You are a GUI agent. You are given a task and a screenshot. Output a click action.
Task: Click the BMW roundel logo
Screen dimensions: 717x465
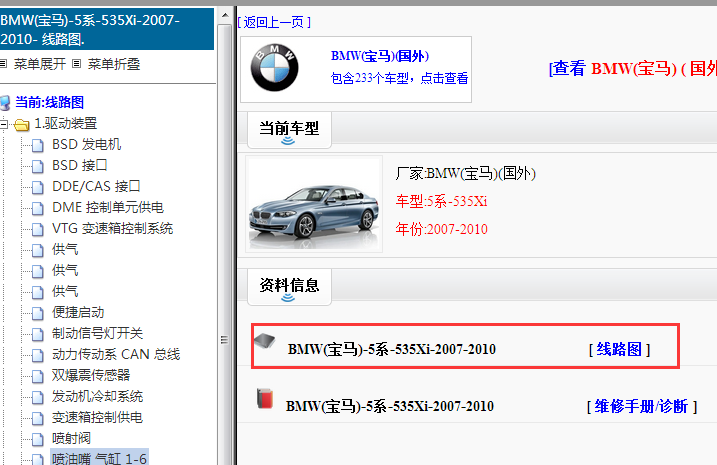click(x=274, y=68)
